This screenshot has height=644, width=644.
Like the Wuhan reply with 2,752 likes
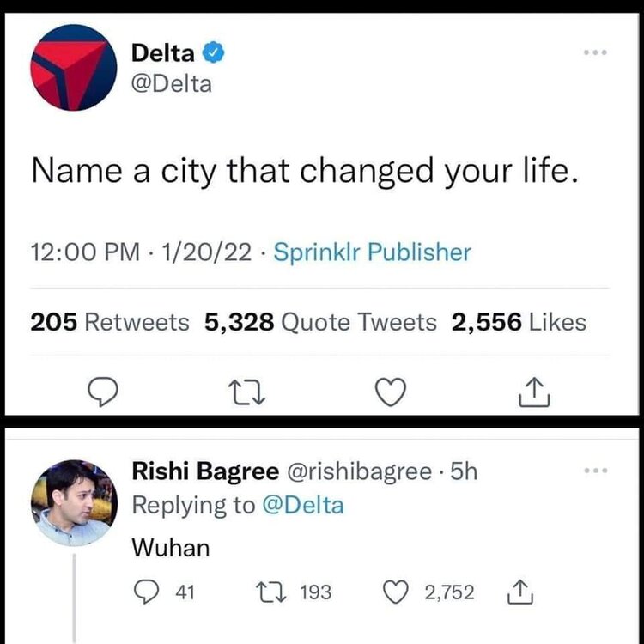click(395, 592)
